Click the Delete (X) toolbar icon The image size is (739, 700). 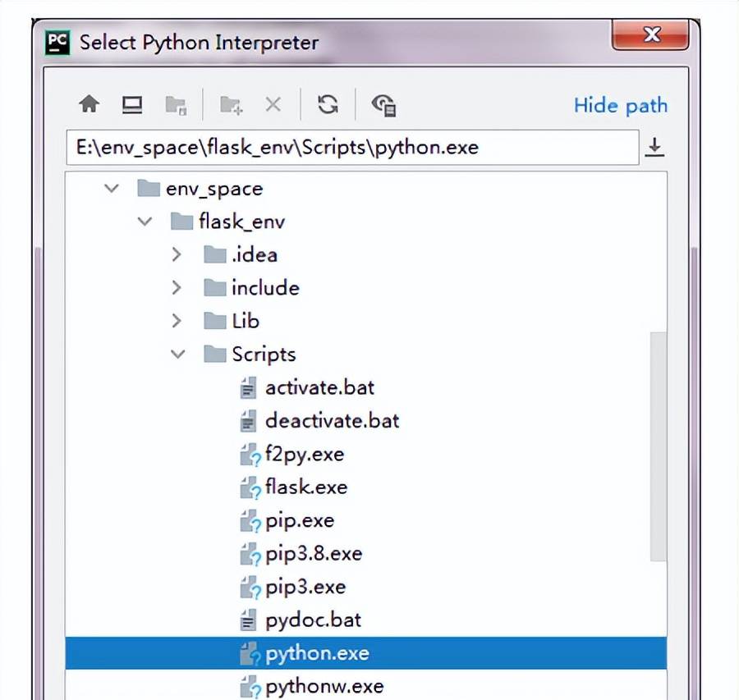coord(273,104)
